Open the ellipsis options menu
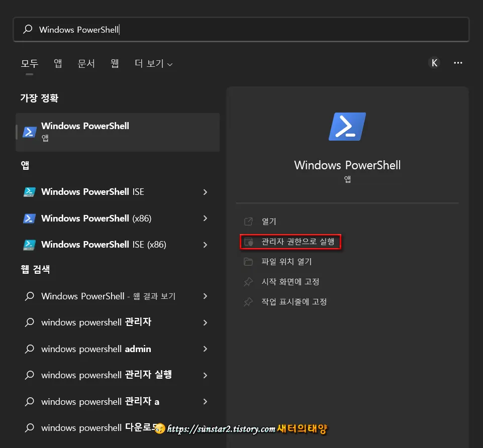Screen dimensions: 483x448 (x=458, y=63)
